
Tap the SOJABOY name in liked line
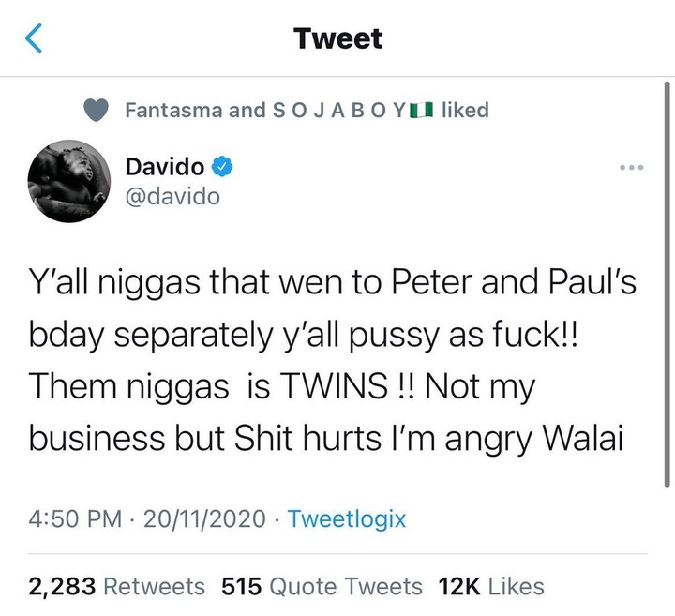(x=339, y=111)
